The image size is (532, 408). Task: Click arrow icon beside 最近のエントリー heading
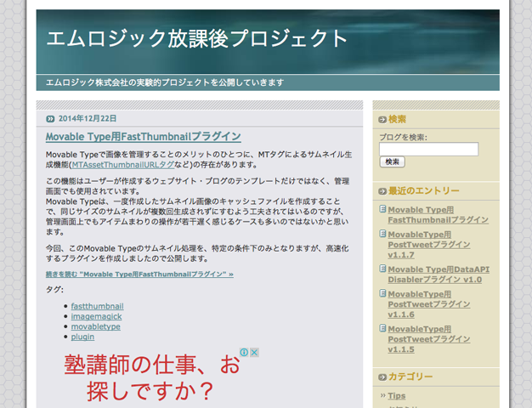(382, 191)
